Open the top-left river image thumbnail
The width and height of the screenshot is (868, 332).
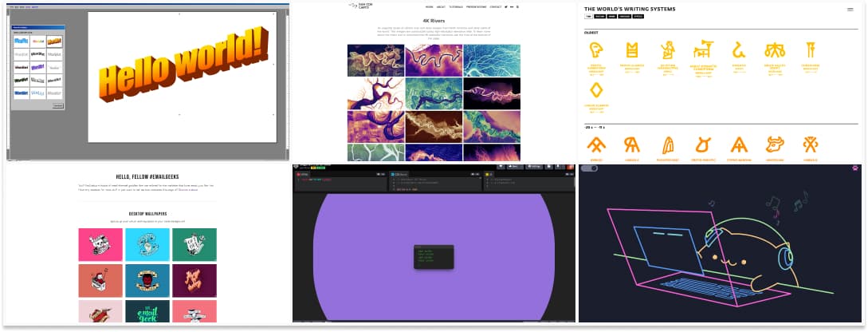point(375,60)
